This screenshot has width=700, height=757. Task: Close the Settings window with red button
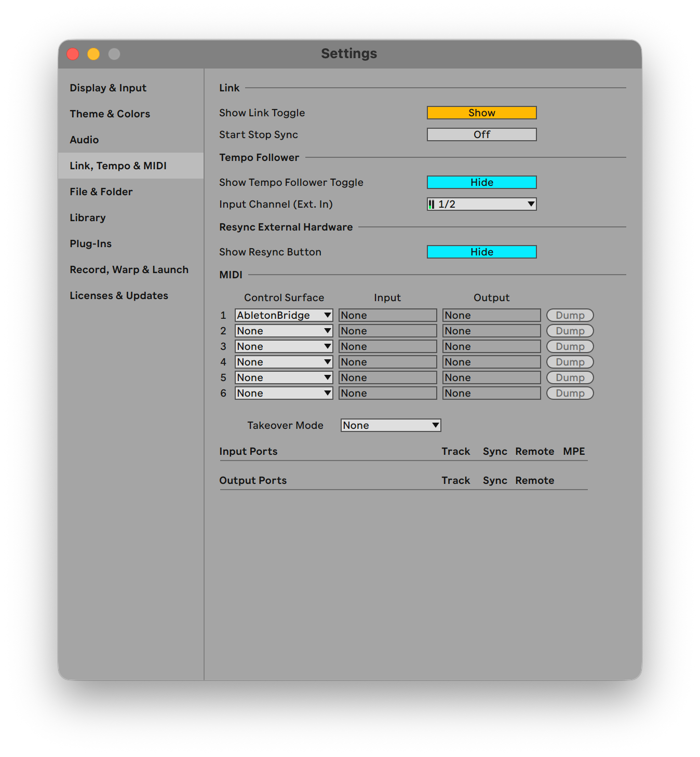(x=73, y=54)
